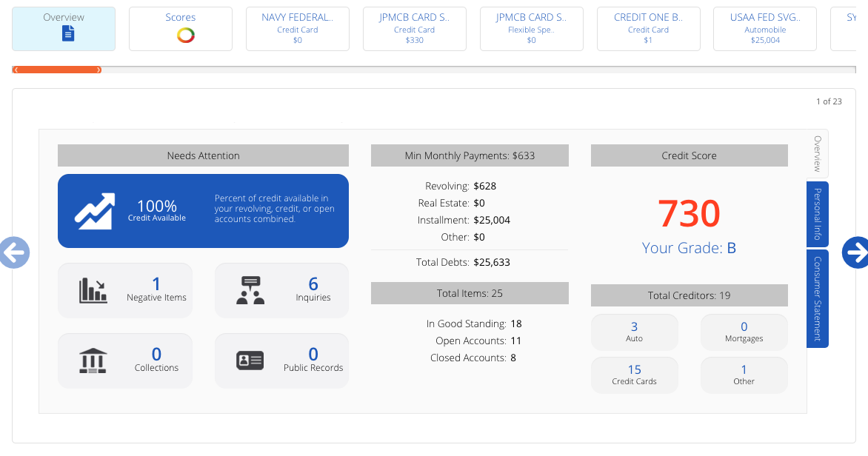Viewport: 868px width, 456px height.
Task: Click the Overview document icon
Action: (x=68, y=34)
